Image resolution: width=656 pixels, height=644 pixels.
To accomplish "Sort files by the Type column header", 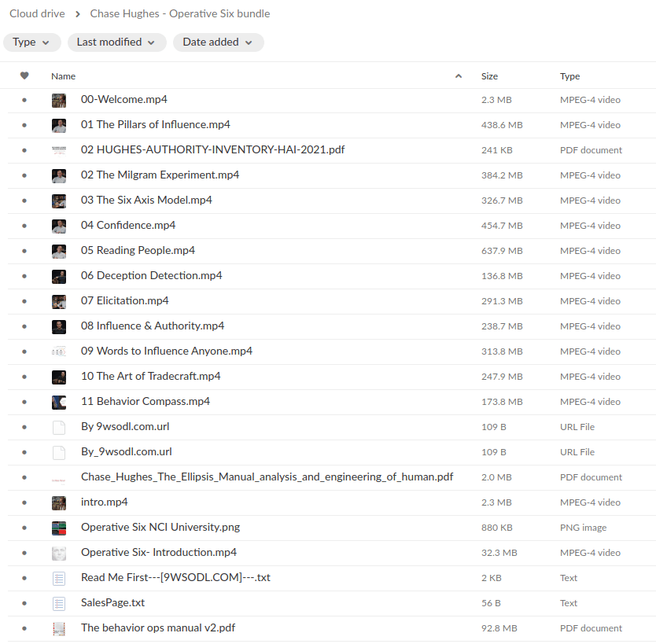I will [569, 76].
